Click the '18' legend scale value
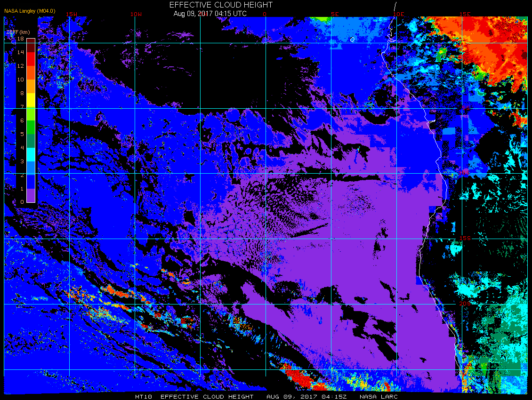 click(21, 39)
